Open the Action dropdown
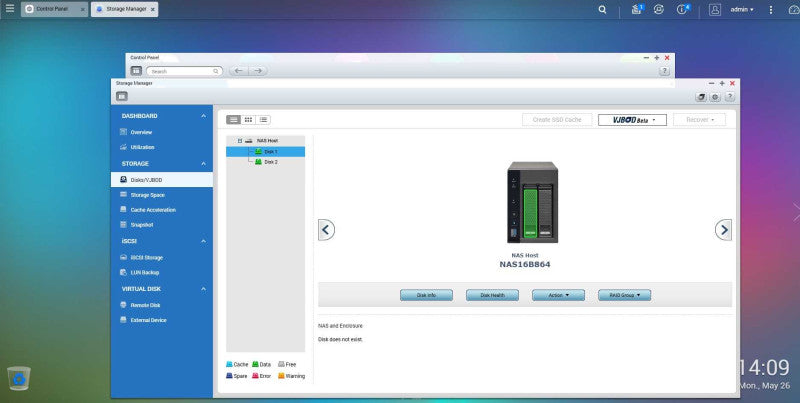 [x=558, y=295]
